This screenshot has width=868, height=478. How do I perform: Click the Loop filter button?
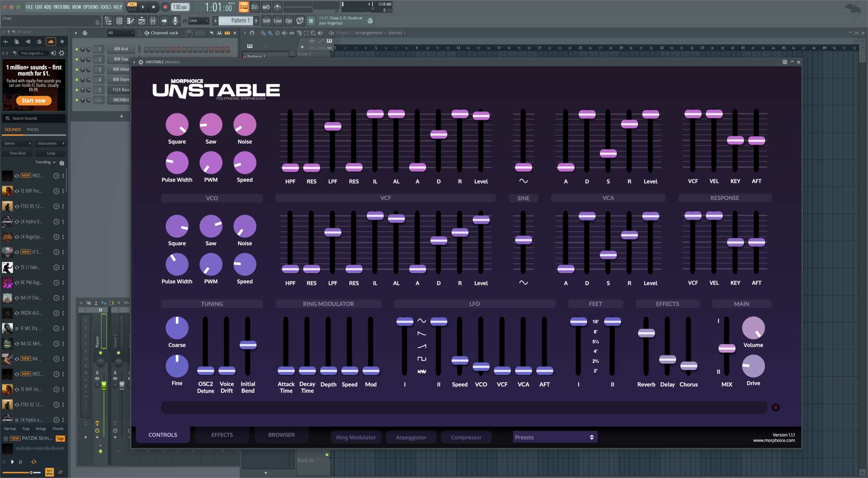click(51, 154)
